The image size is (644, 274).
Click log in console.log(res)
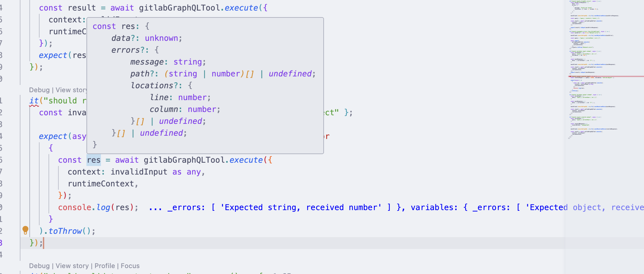click(x=103, y=207)
